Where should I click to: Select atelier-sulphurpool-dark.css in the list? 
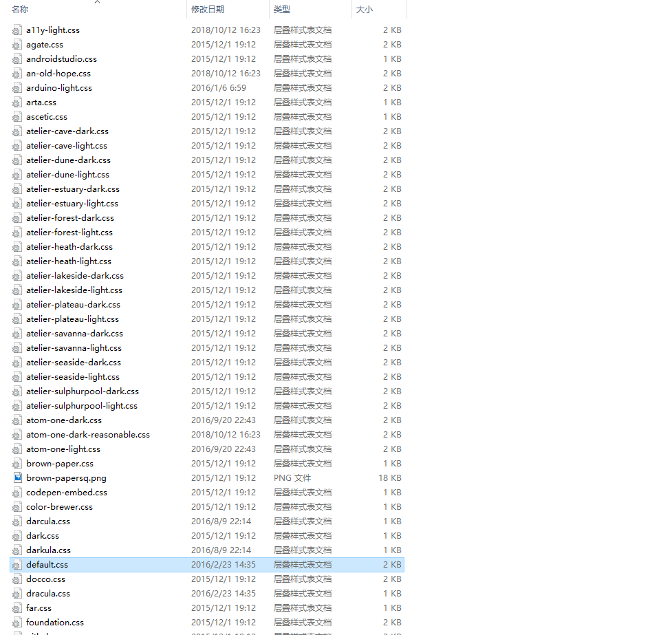pos(82,391)
